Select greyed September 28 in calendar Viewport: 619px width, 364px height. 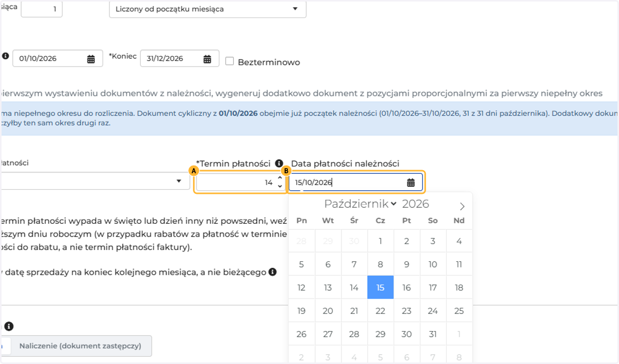click(302, 241)
